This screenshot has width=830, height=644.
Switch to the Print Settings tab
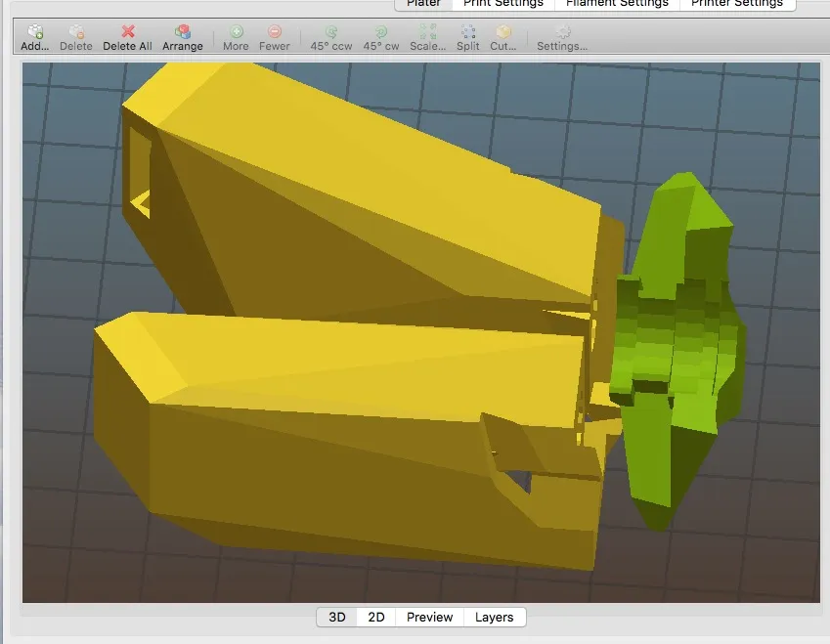[x=503, y=4]
